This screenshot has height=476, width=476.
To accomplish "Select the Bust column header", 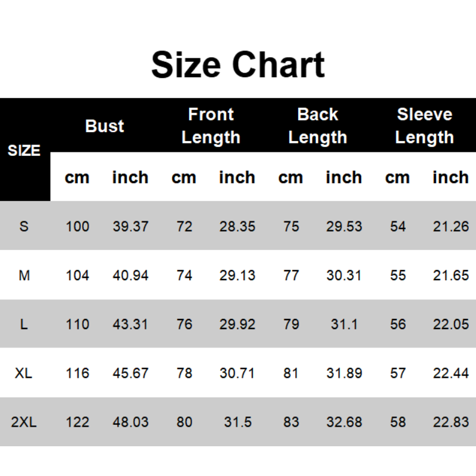I will point(104,126).
